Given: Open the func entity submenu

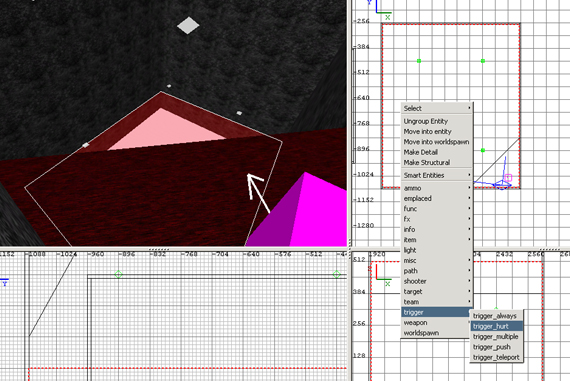Looking at the screenshot, I should click(x=437, y=209).
